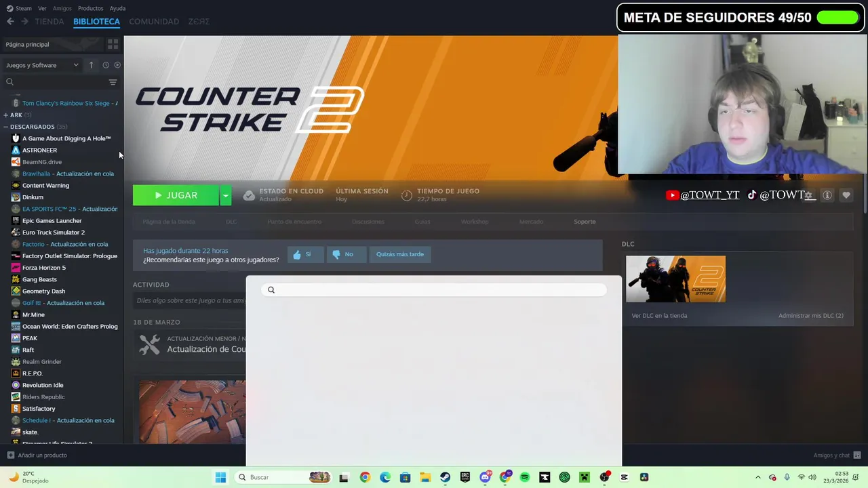Open the volume control in the tray
868x488 pixels.
[x=812, y=477]
